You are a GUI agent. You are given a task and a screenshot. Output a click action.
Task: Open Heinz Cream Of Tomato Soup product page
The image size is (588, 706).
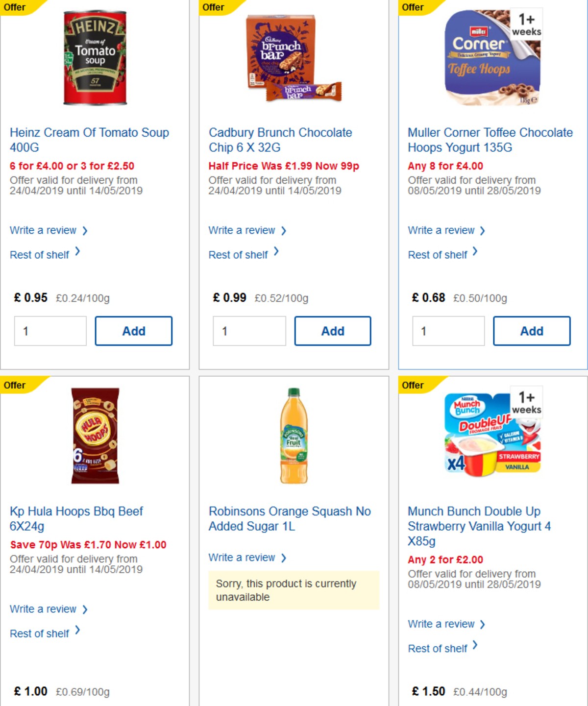coord(90,140)
